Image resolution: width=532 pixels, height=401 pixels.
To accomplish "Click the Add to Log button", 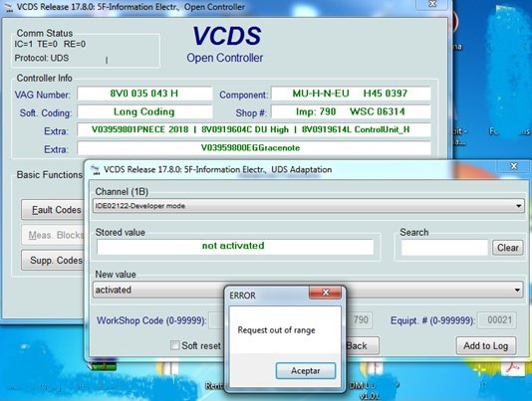I will (x=486, y=345).
